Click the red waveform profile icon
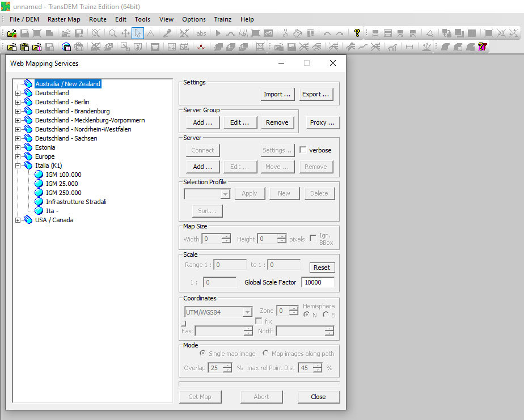The image size is (524, 420). point(201,47)
